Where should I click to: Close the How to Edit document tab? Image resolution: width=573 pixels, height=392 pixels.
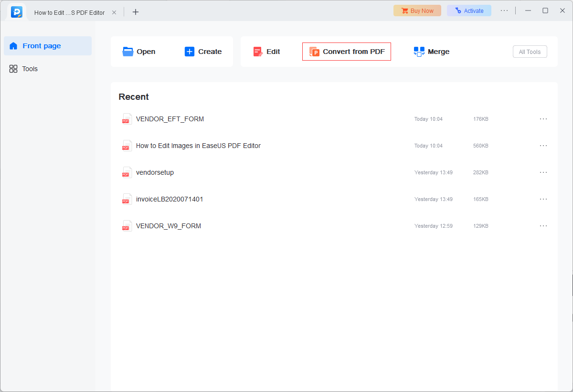(114, 12)
